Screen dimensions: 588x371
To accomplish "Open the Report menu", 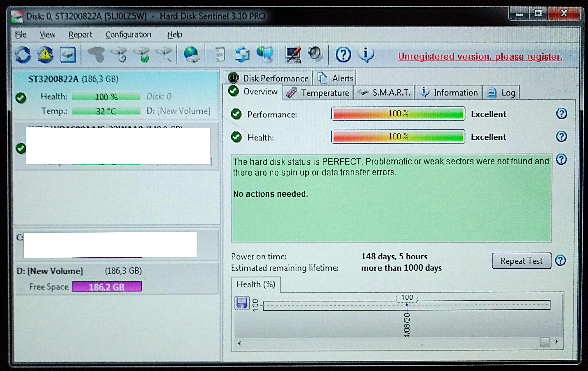I will pyautogui.click(x=80, y=35).
